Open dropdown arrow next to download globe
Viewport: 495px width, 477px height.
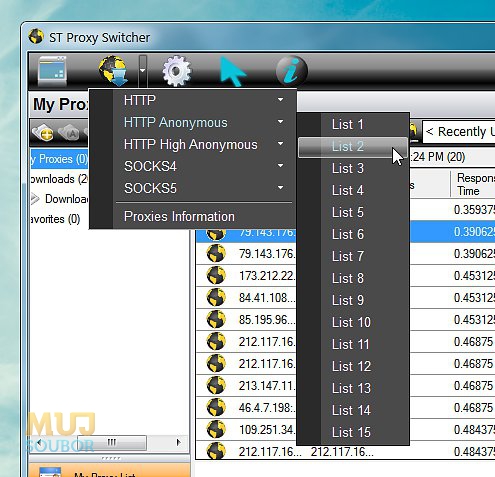143,71
